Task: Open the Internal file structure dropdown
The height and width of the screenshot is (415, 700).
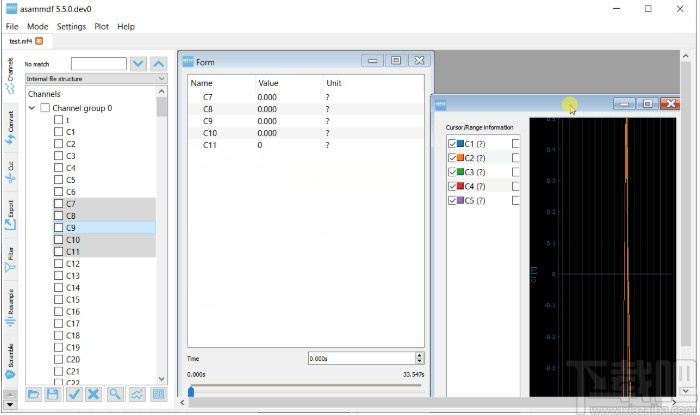Action: click(96, 79)
